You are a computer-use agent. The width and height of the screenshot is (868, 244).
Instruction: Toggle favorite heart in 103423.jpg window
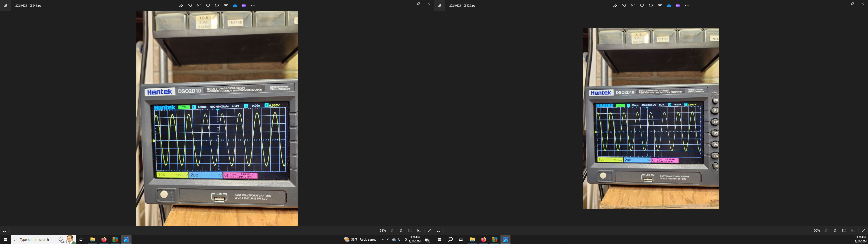642,5
